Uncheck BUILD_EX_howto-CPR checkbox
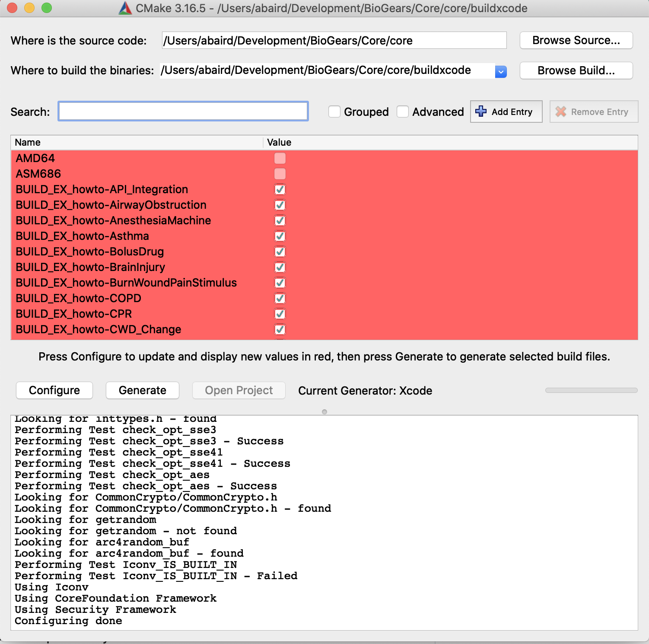 point(280,314)
